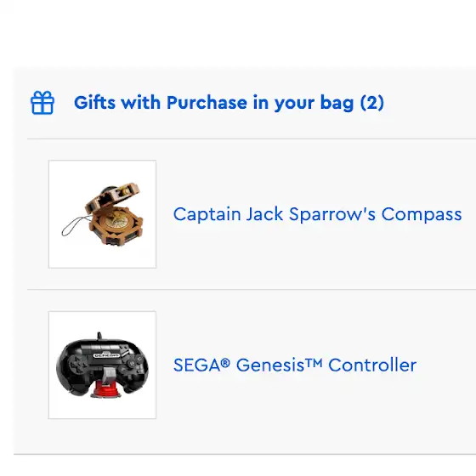Open the SEGA Genesis Controller link
The width and height of the screenshot is (476, 476).
pos(295,365)
